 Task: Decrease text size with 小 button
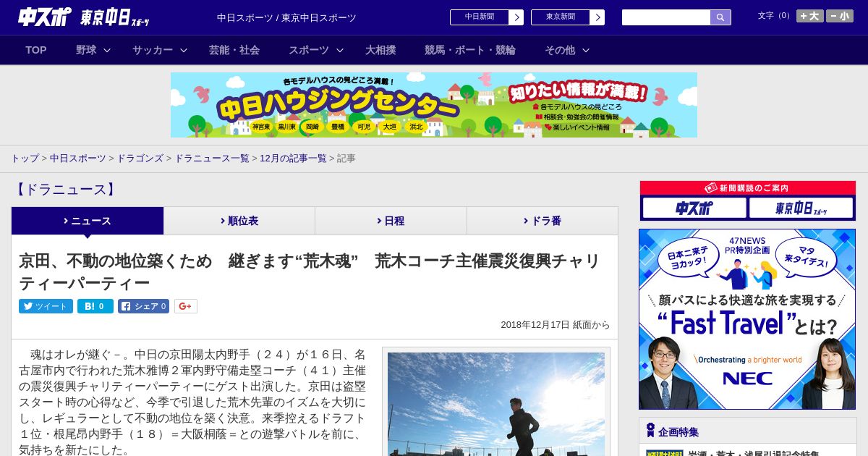[840, 16]
